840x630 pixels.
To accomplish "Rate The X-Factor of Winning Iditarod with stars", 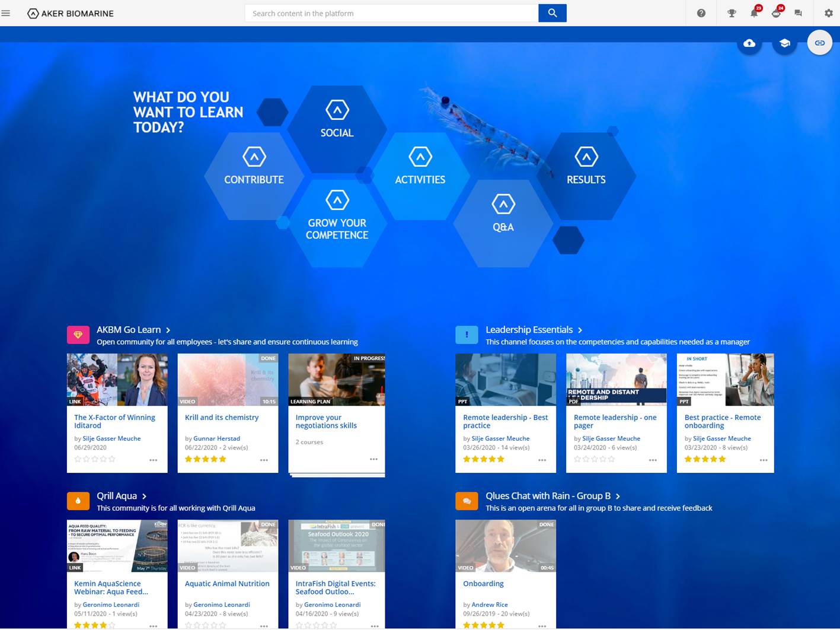I will 95,459.
